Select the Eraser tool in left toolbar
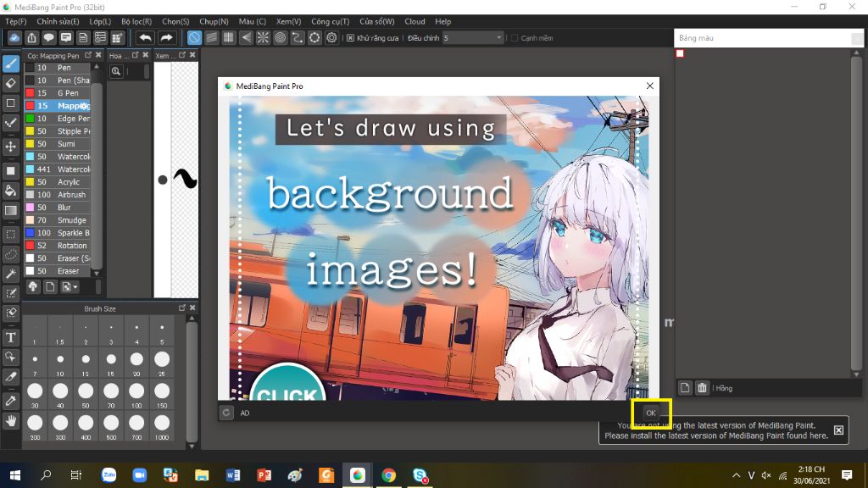Screen dimensions: 868x488 (10, 83)
